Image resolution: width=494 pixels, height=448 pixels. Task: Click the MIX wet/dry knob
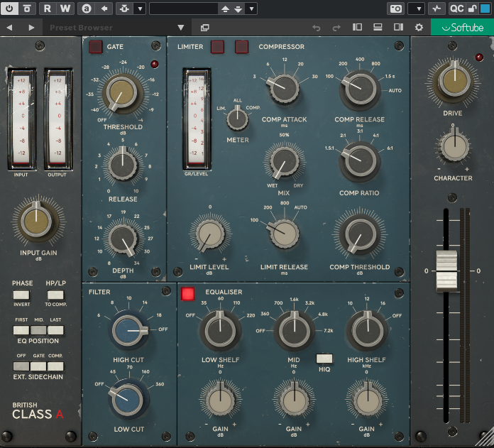click(285, 162)
